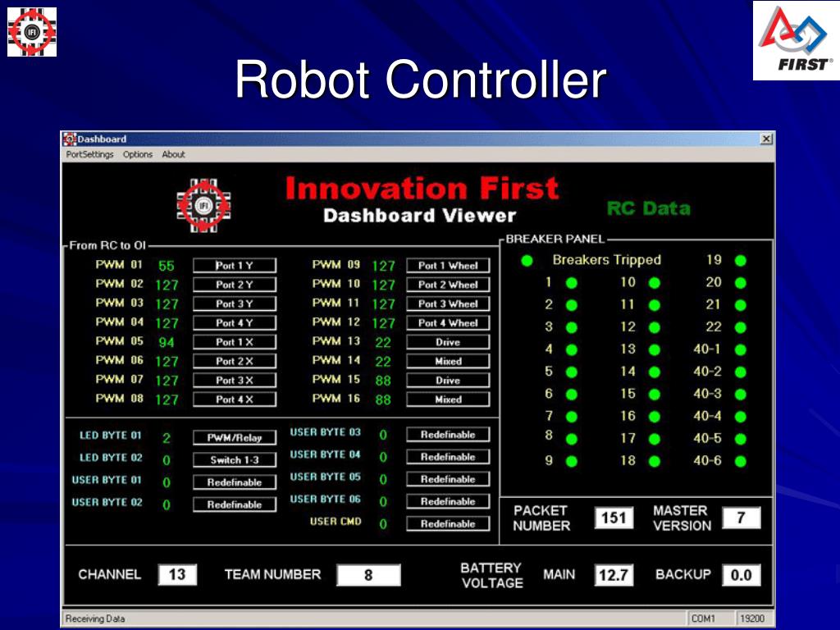Close the Dashboard window
840x630 pixels.
[767, 139]
